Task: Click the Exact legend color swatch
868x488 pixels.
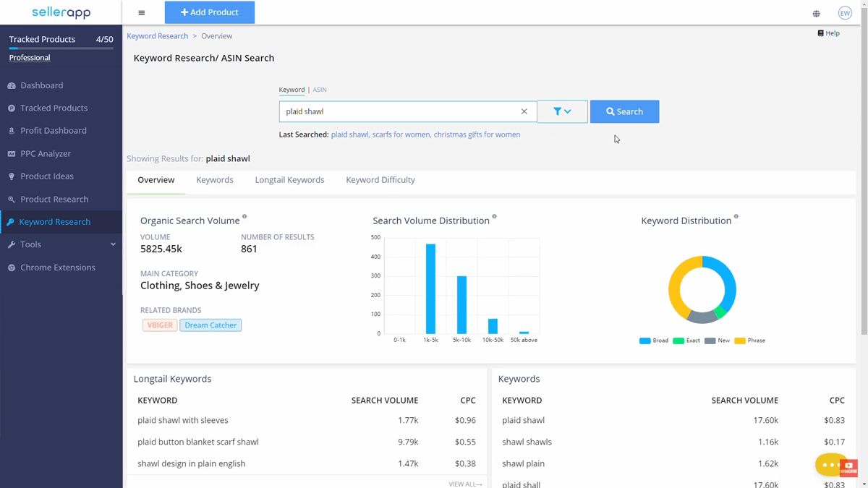Action: tap(678, 341)
